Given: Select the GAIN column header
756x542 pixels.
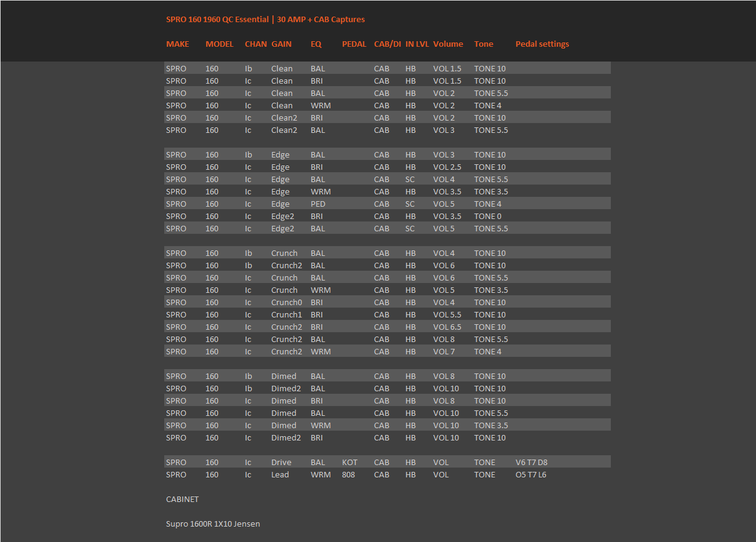Looking at the screenshot, I should click(x=281, y=44).
